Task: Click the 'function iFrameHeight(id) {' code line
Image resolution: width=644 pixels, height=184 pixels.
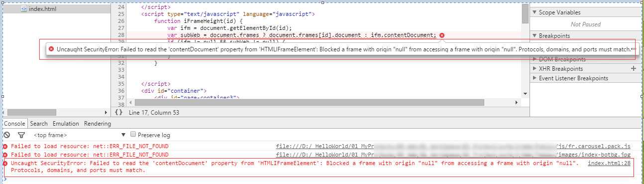Action: [198, 21]
